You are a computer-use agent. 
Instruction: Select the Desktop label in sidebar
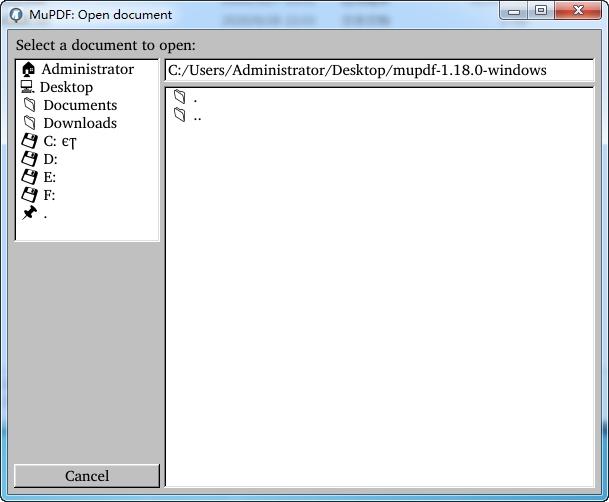coord(66,87)
